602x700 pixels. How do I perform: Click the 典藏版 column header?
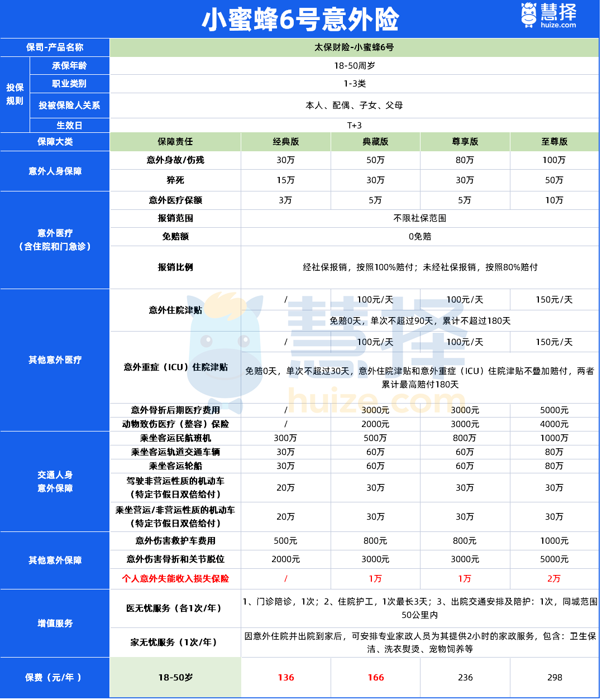click(375, 142)
